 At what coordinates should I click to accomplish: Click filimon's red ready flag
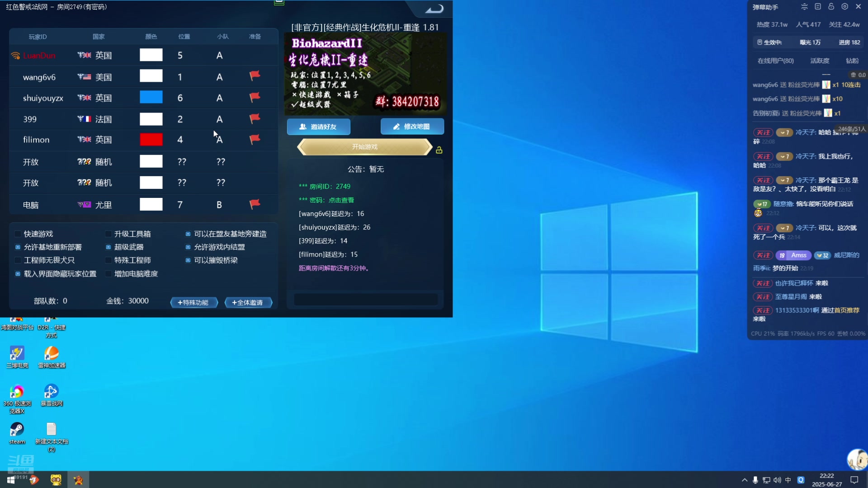point(255,139)
